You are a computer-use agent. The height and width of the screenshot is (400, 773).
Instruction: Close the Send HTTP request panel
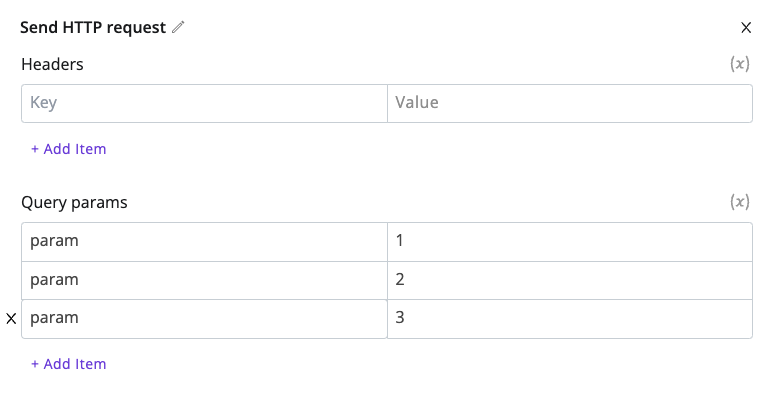pyautogui.click(x=746, y=28)
